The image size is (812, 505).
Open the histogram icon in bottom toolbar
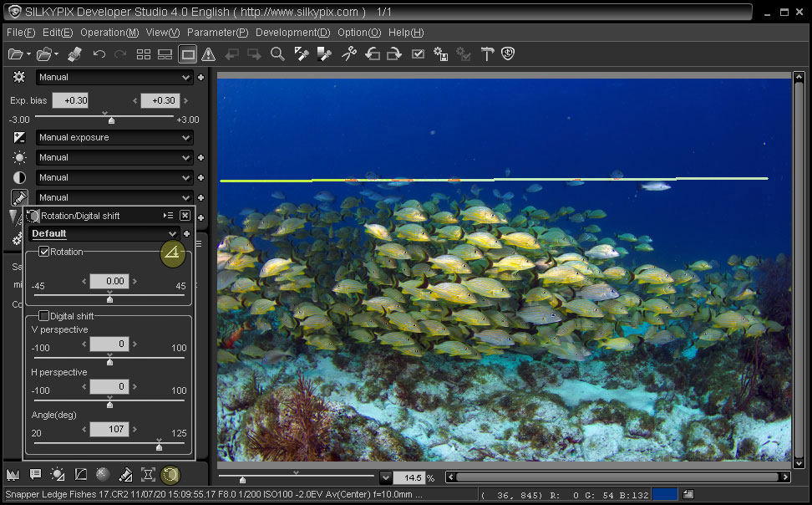click(x=13, y=475)
